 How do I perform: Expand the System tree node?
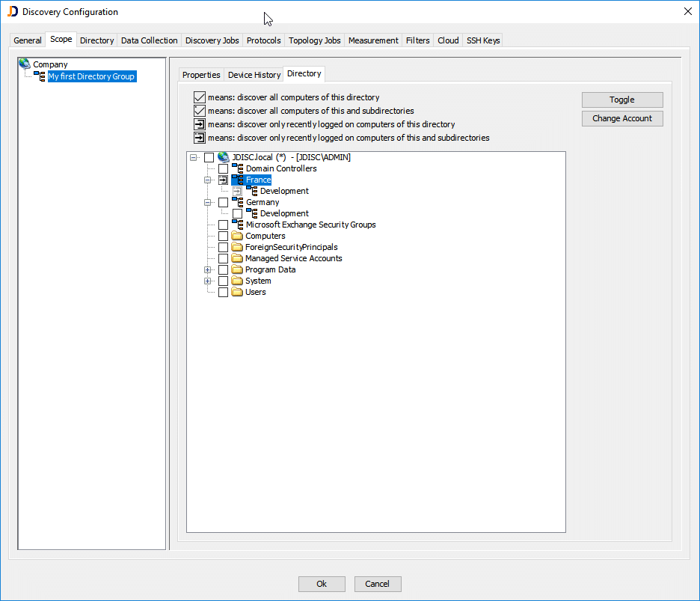(x=208, y=281)
